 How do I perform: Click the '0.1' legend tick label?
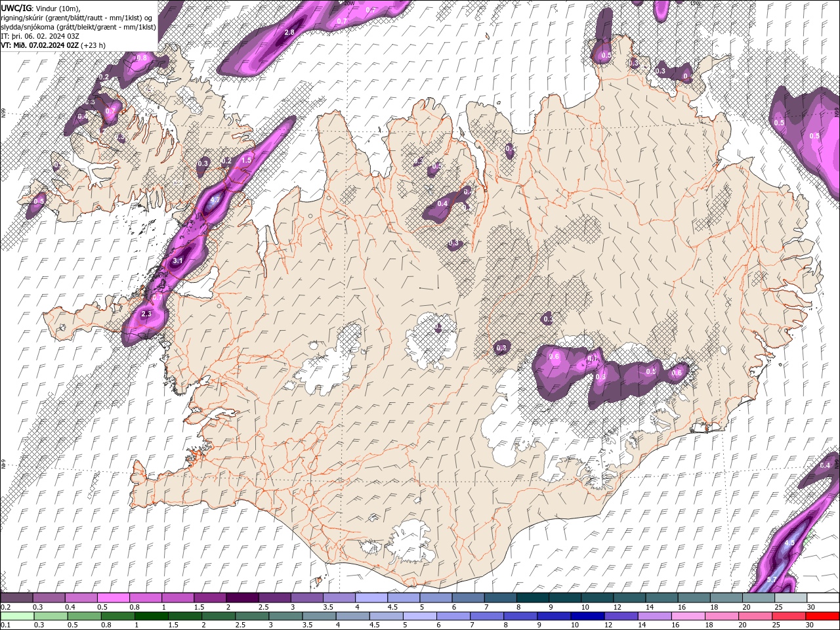click(x=5, y=625)
